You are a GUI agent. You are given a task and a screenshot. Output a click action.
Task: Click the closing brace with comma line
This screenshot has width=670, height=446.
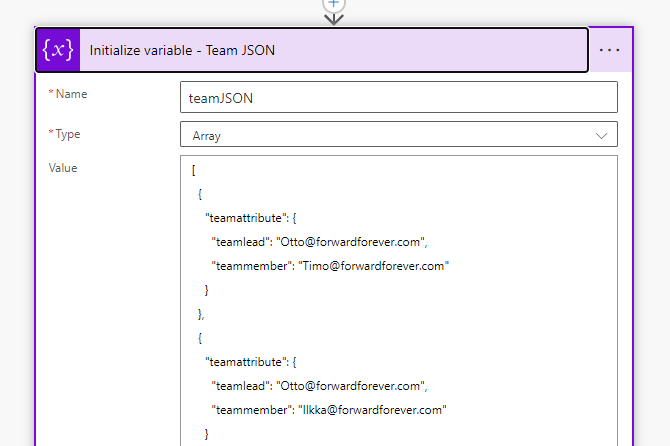(203, 313)
